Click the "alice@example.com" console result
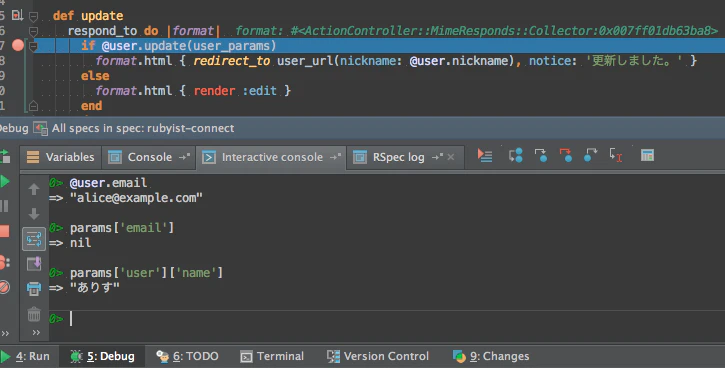Image resolution: width=725 pixels, height=368 pixels. (x=136, y=198)
